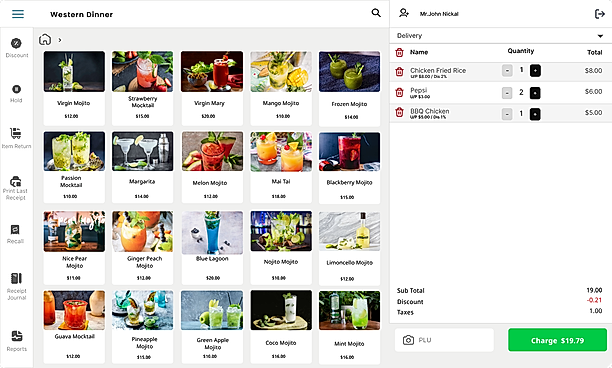Viewport: 612px width, 368px height.
Task: Click the Taxes value 1.00
Action: pyautogui.click(x=596, y=311)
